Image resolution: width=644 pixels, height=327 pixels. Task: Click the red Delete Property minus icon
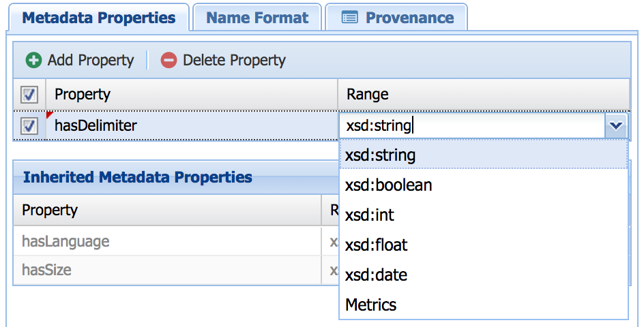click(169, 61)
